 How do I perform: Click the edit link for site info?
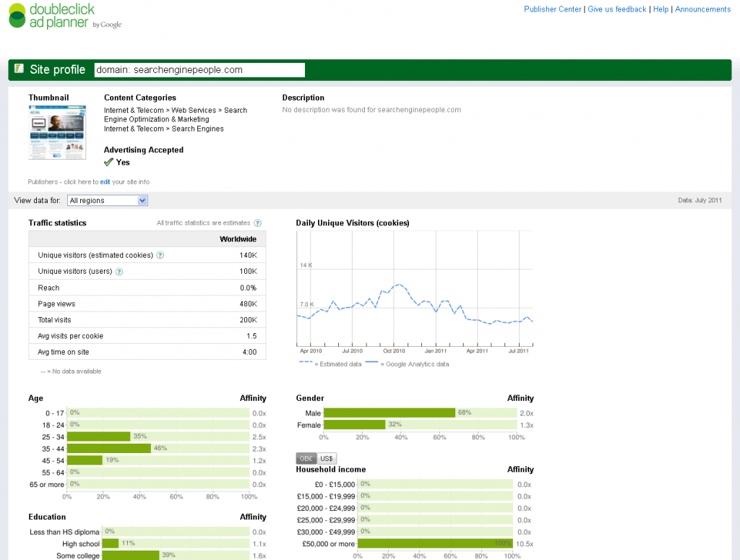coord(105,182)
